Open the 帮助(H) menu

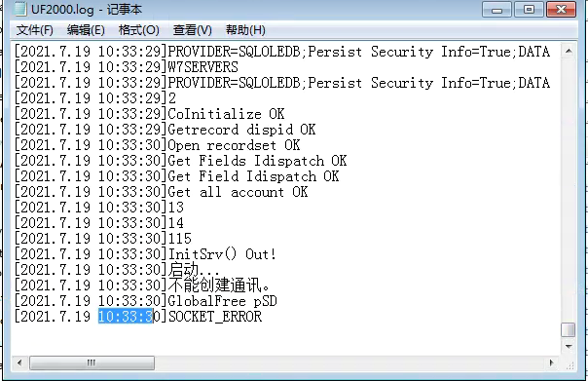pos(245,30)
